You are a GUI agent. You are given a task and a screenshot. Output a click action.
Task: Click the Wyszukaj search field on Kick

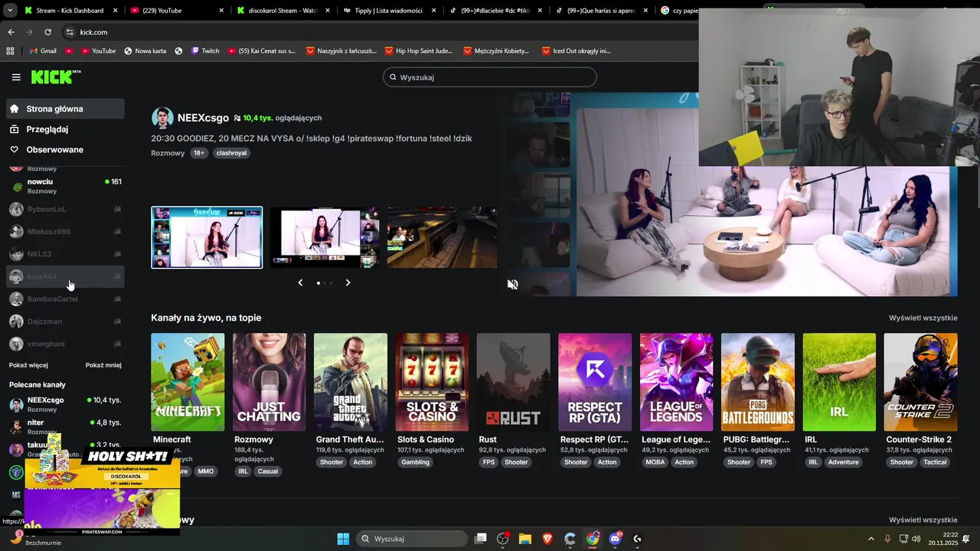(x=490, y=77)
